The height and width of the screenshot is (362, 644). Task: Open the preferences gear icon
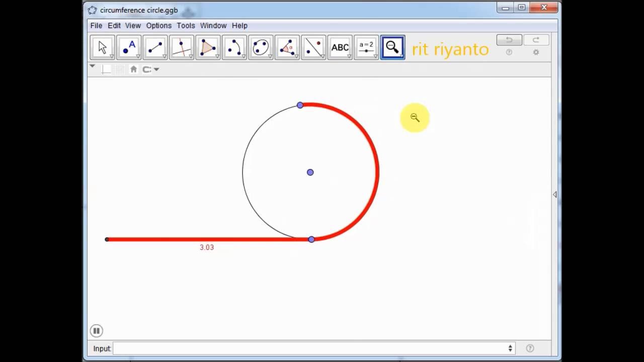pyautogui.click(x=536, y=52)
